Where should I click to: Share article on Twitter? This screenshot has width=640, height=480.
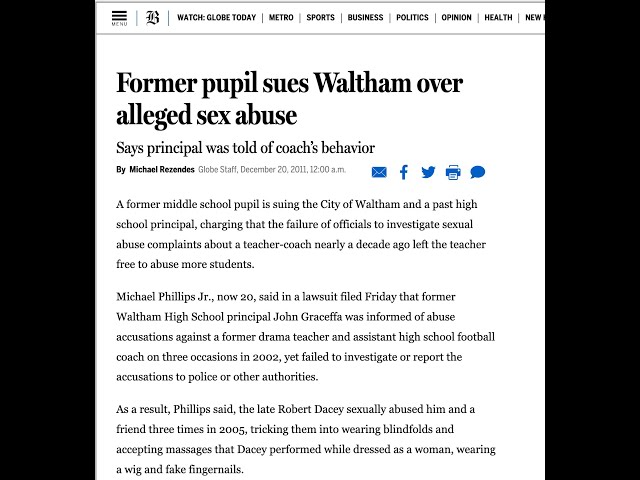pyautogui.click(x=428, y=172)
